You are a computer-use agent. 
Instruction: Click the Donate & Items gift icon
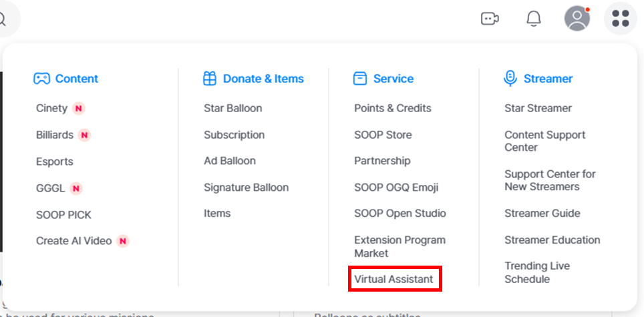[210, 79]
